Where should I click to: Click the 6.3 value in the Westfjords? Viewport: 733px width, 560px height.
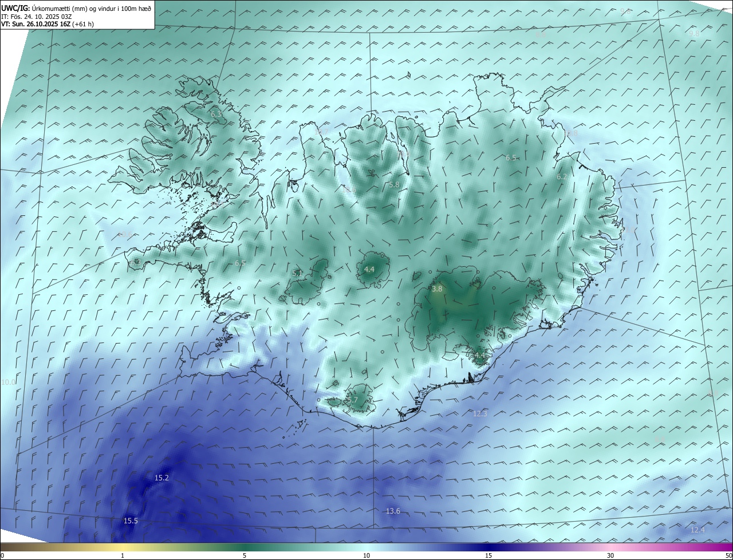pos(216,115)
